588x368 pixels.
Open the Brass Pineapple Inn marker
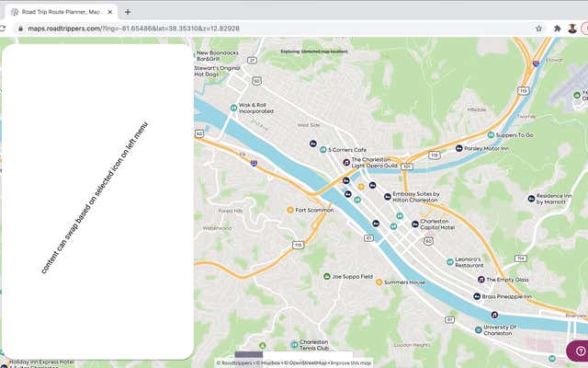[x=476, y=296]
